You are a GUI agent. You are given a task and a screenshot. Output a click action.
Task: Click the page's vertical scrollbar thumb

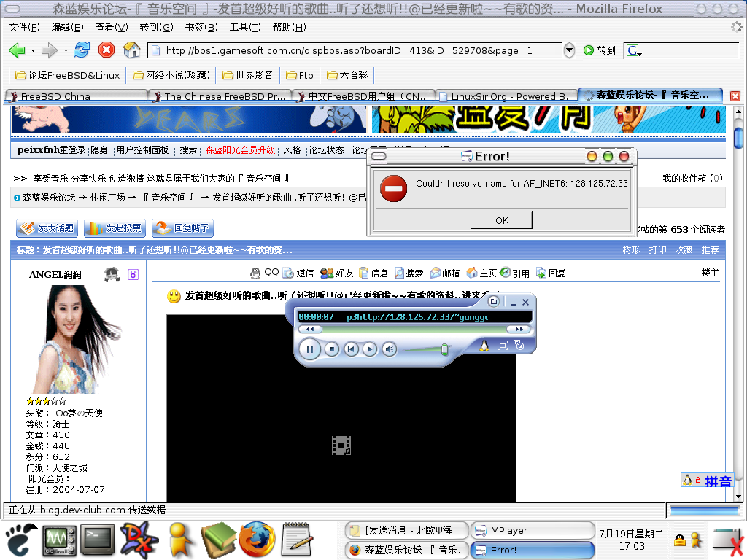point(738,136)
